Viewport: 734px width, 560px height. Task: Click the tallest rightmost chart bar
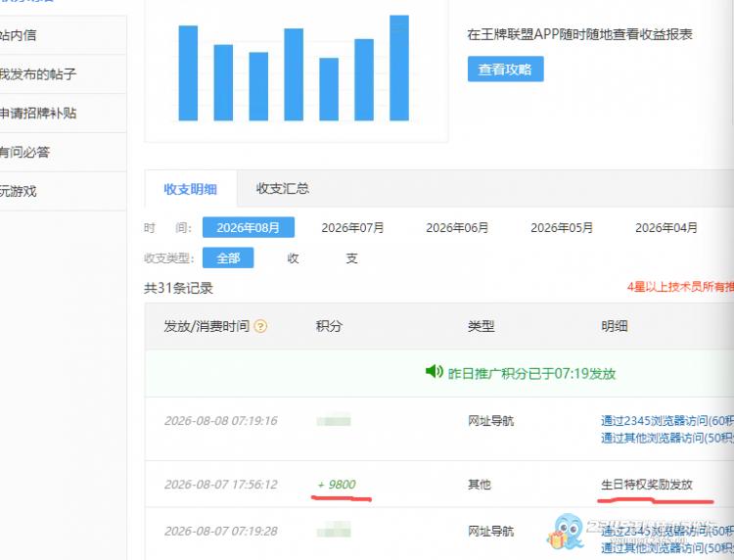(399, 68)
